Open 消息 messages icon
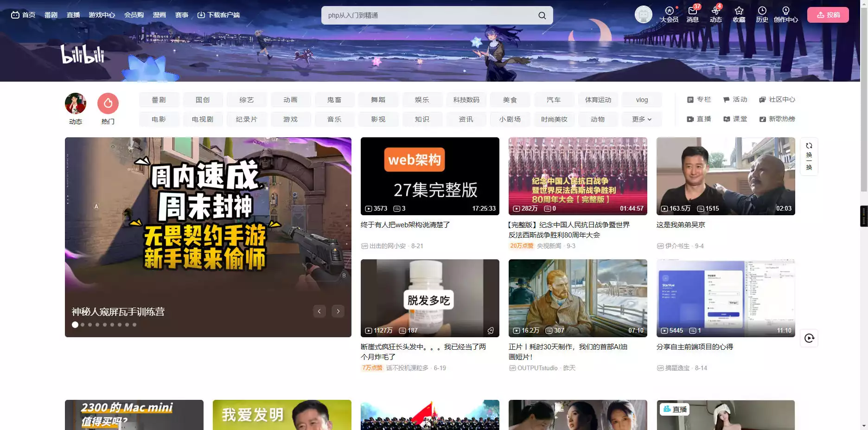Viewport: 868px width, 430px height. click(x=693, y=14)
